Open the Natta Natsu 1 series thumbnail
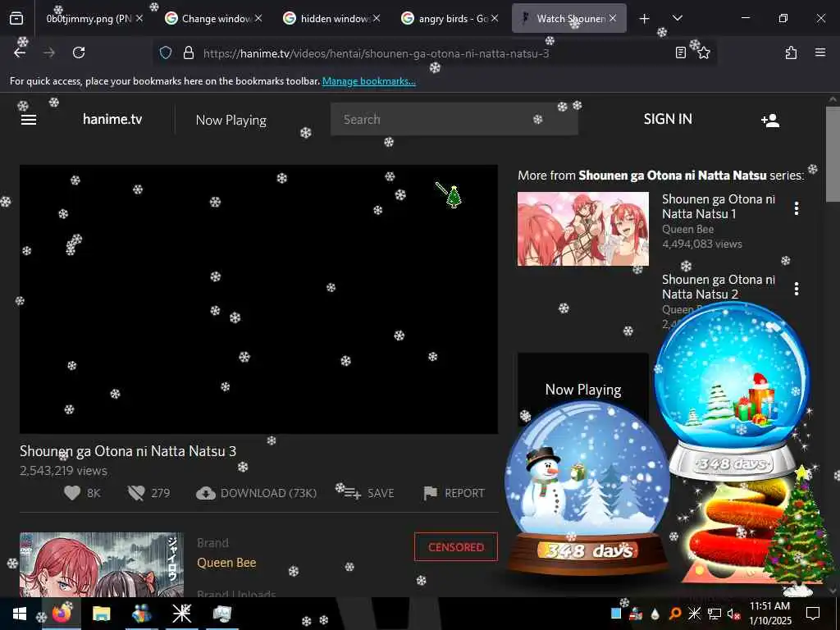The height and width of the screenshot is (630, 840). [x=583, y=229]
